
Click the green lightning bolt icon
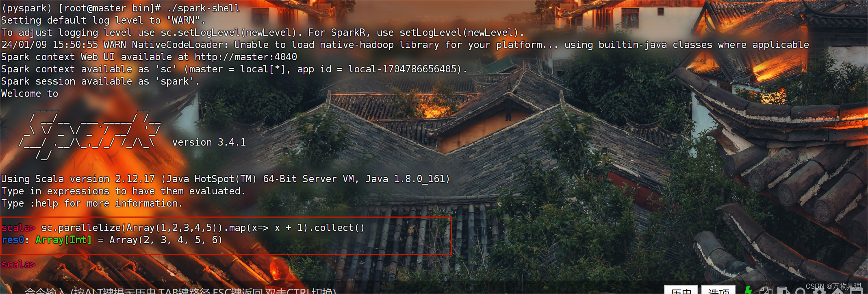748,290
